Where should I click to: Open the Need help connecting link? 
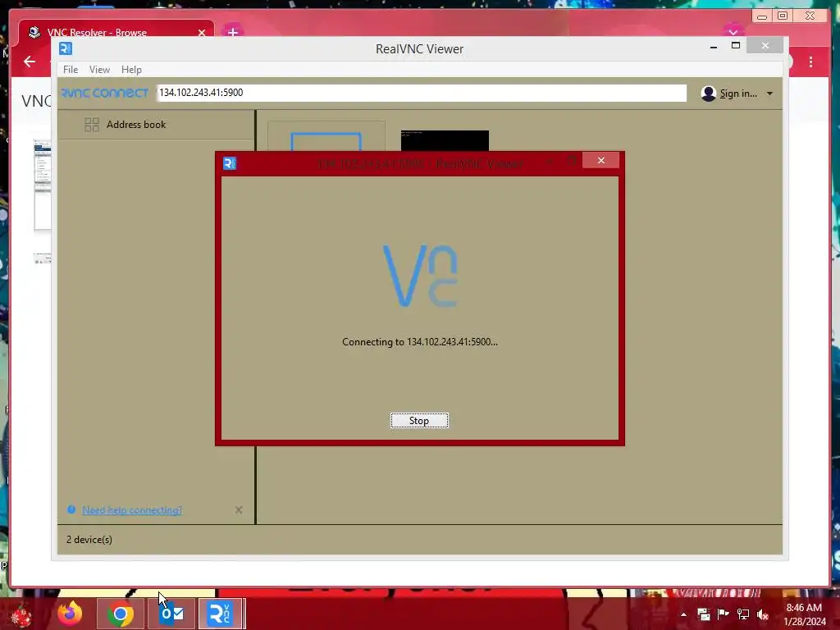tap(132, 510)
